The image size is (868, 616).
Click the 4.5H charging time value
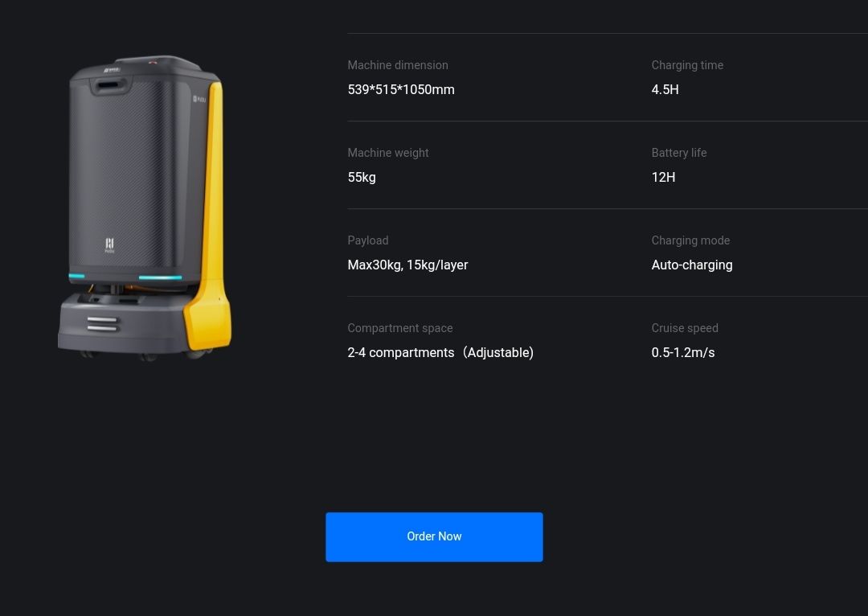click(x=665, y=89)
